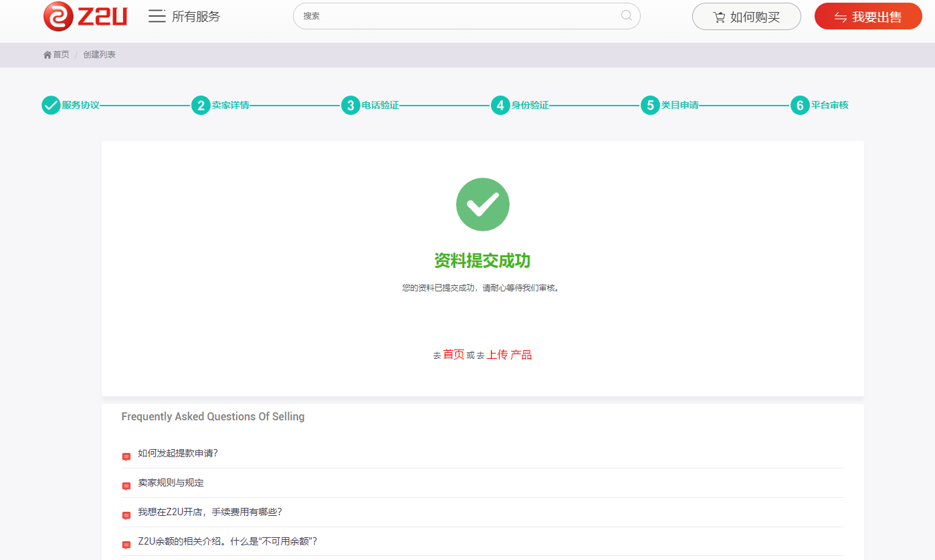Click the 上传 产品 link
Image resolution: width=935 pixels, height=560 pixels.
[x=509, y=355]
